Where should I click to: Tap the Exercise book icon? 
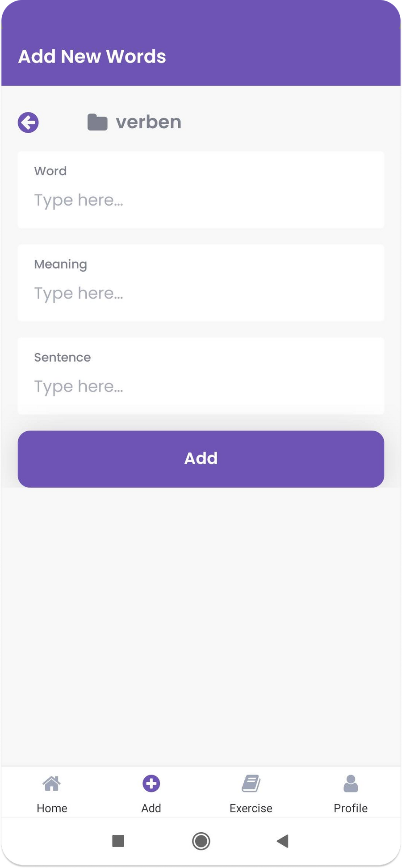[251, 783]
